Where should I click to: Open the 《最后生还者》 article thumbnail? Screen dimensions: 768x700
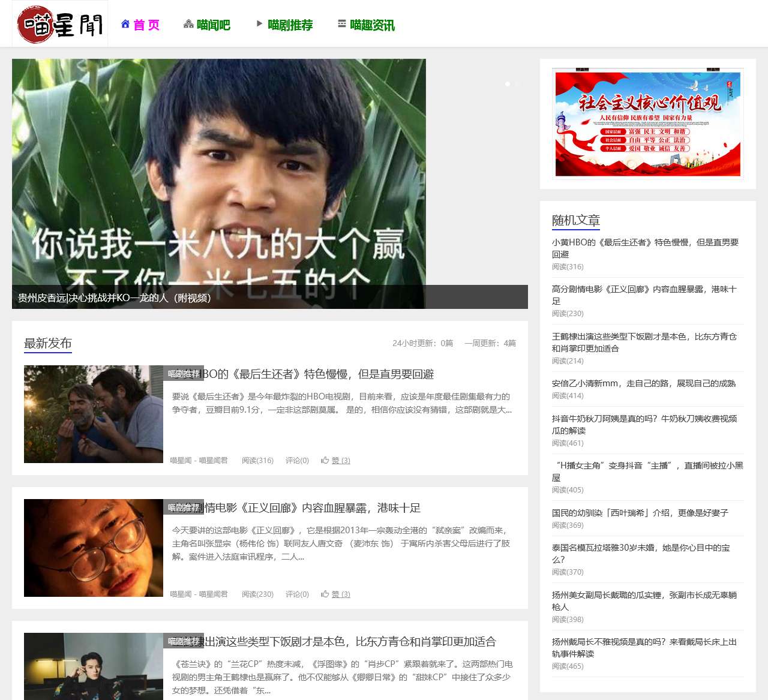coord(94,414)
